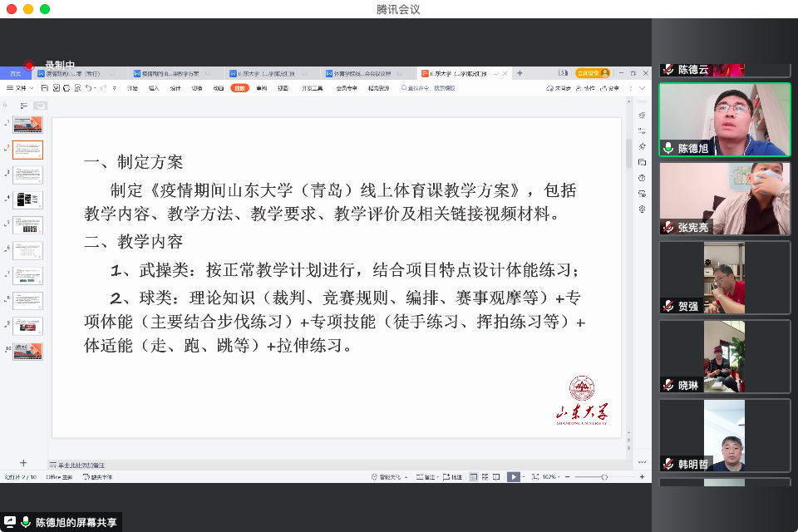Screen dimensions: 798x532
Task: Click the save icon in quick toolbar
Action: click(42, 87)
